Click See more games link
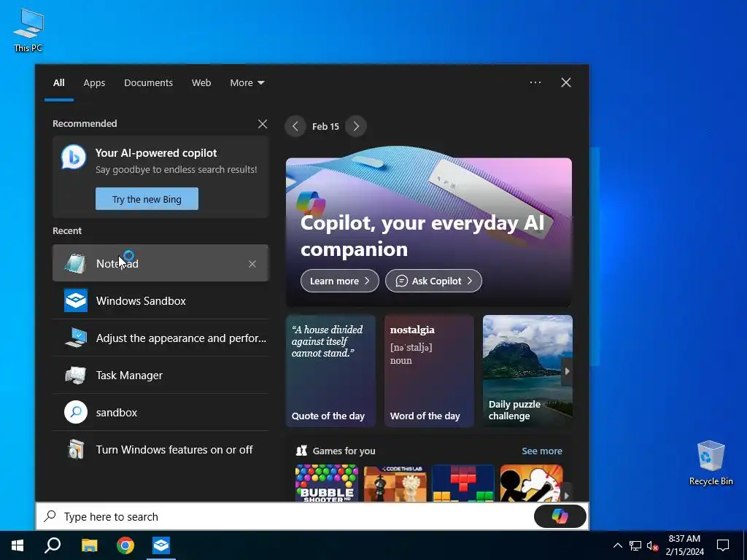747x560 pixels. click(542, 451)
